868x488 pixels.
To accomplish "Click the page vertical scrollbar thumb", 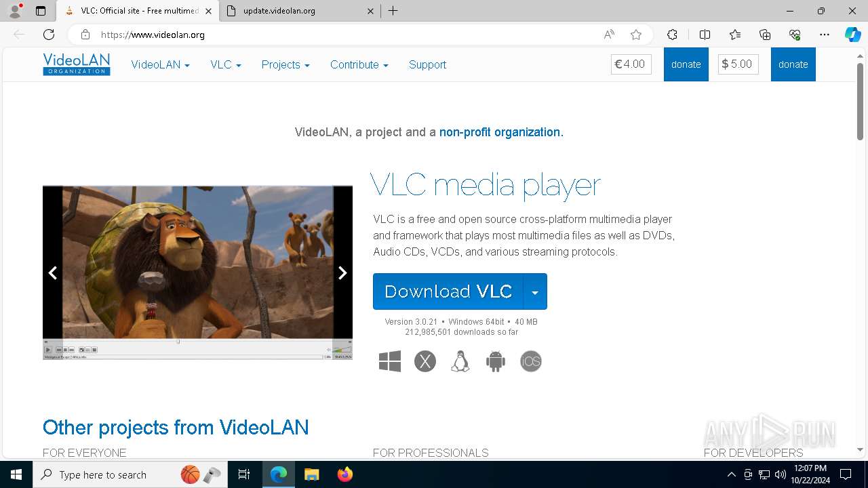I will (860, 102).
